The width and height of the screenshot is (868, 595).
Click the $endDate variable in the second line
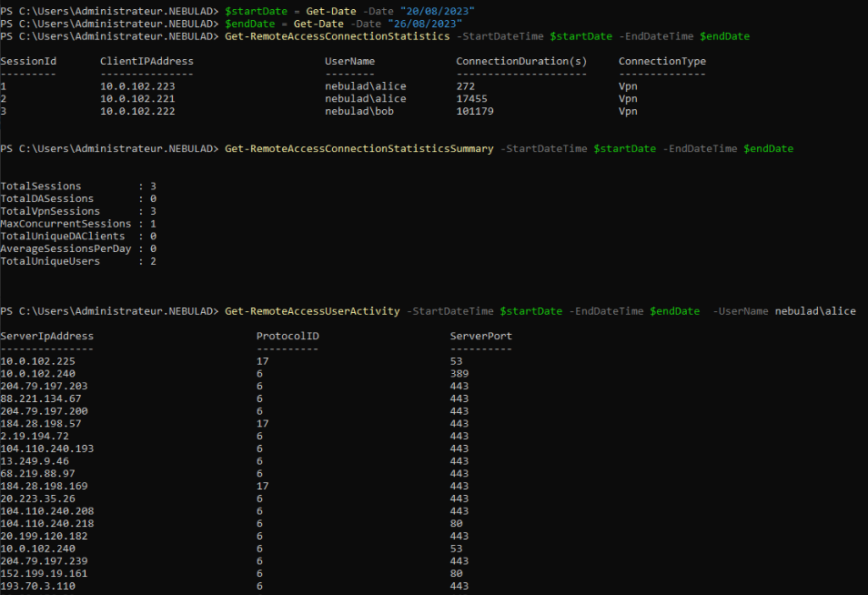coord(249,24)
